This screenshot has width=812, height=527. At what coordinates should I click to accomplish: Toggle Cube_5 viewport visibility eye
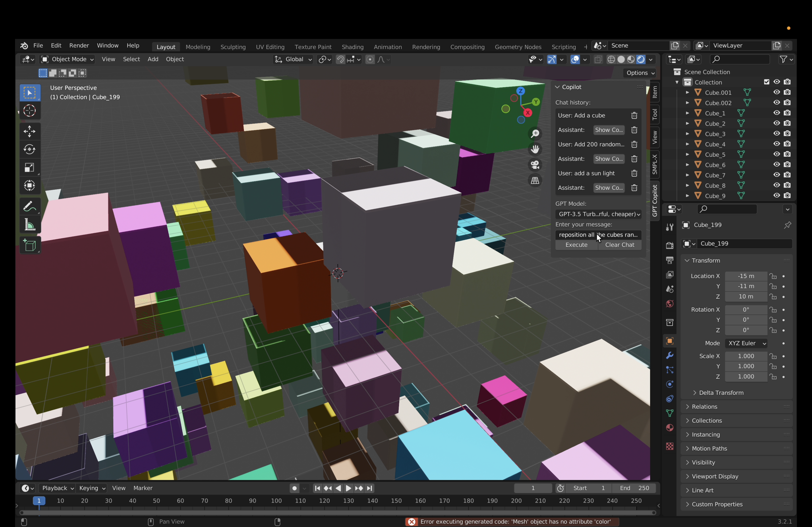coord(777,154)
